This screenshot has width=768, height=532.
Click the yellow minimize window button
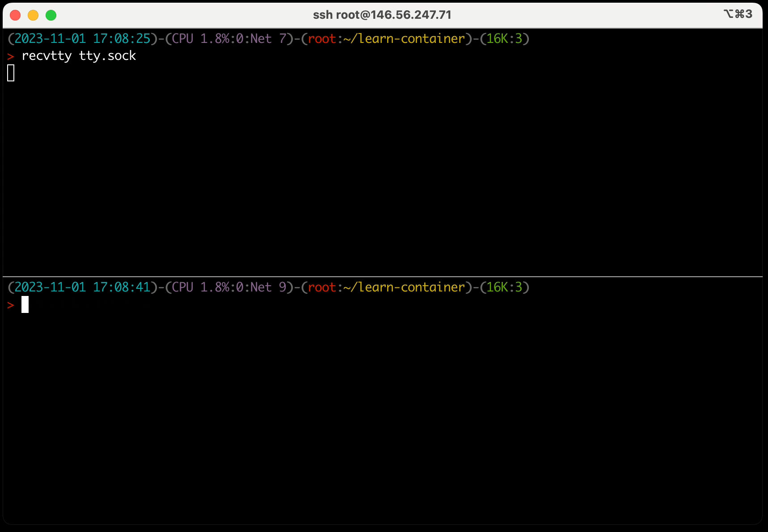coord(33,15)
